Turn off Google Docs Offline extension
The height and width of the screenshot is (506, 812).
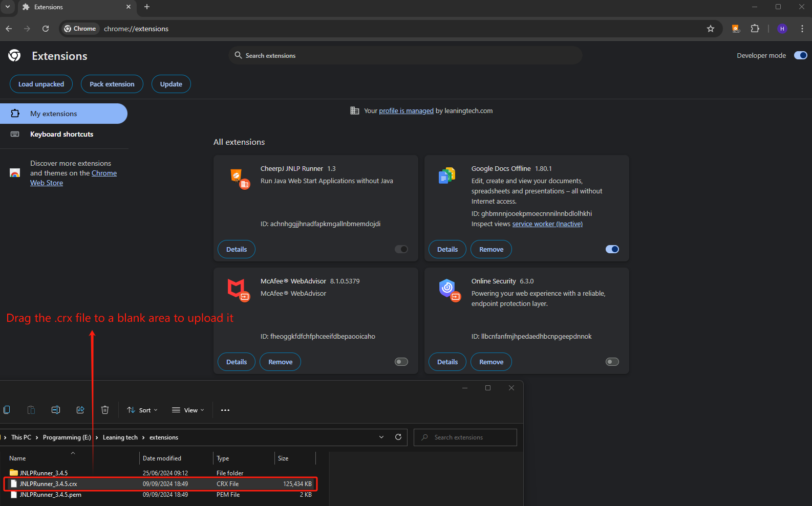[x=612, y=249]
